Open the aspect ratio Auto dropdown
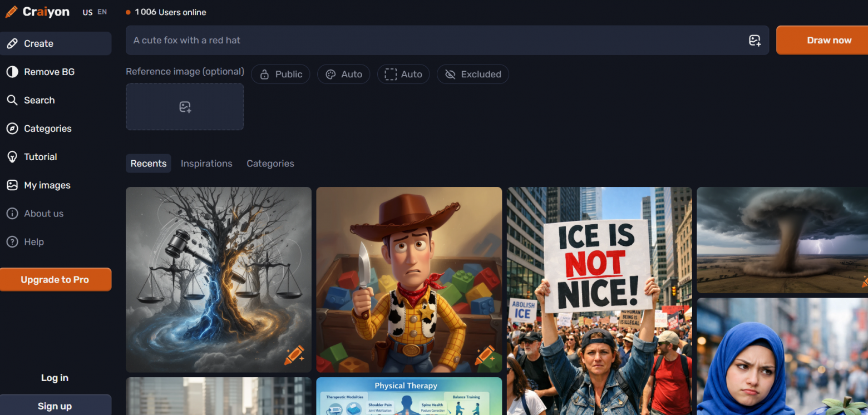Viewport: 868px width, 415px height. coord(403,75)
